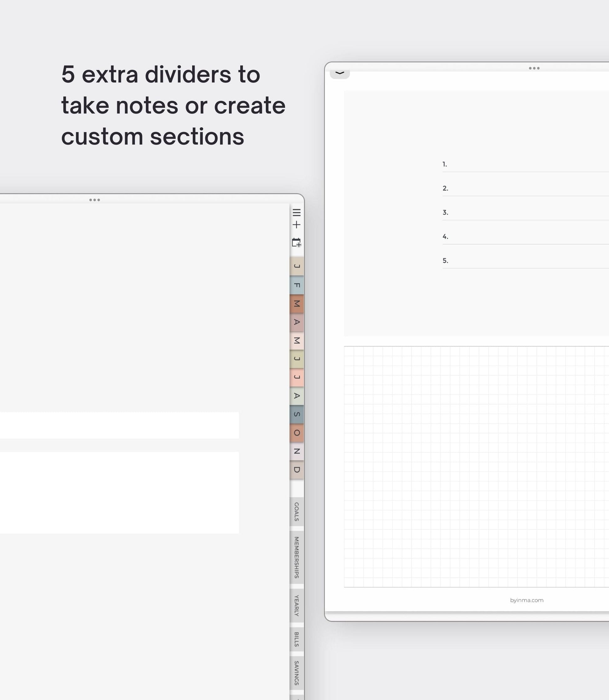This screenshot has height=700, width=609.
Task: Open the October (O) month tab
Action: point(297,433)
